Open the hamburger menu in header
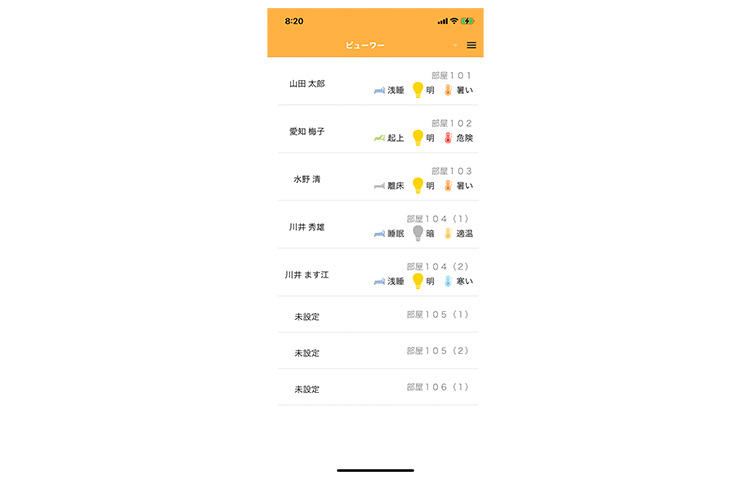 [x=471, y=45]
